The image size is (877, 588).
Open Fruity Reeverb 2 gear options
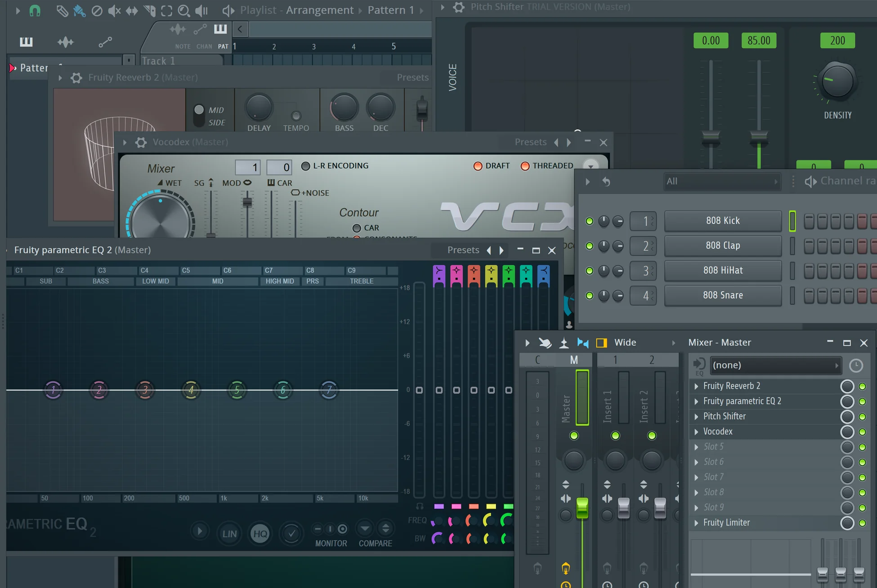76,78
